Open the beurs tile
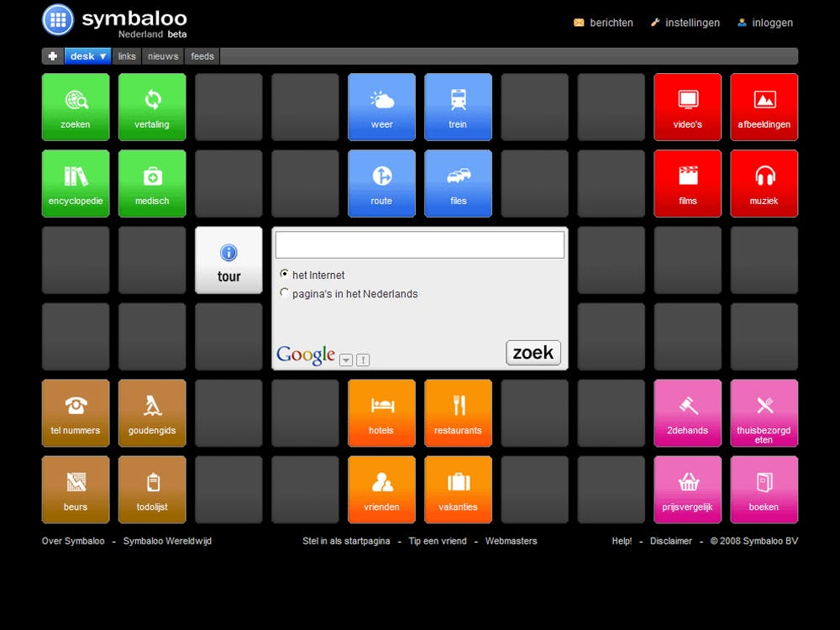This screenshot has width=840, height=630. 76,490
